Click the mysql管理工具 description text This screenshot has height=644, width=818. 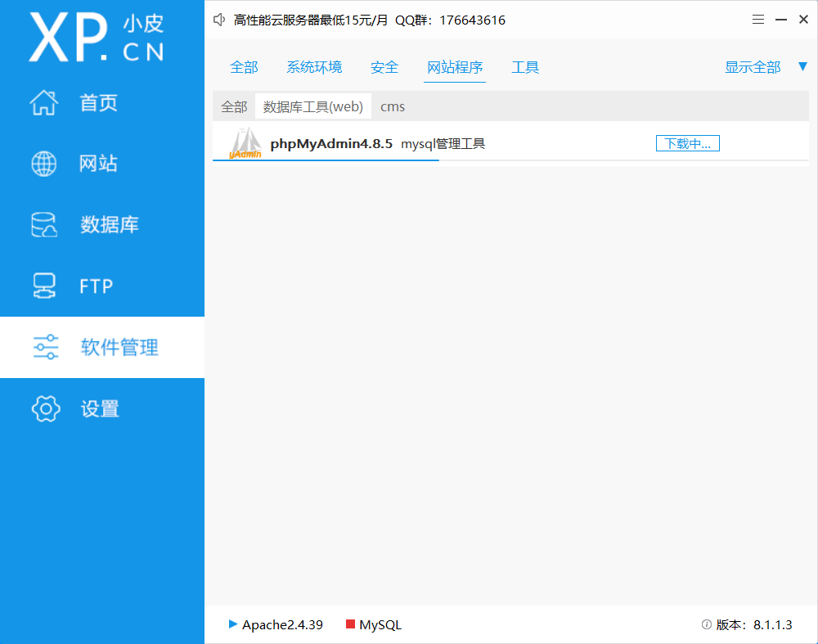pyautogui.click(x=443, y=143)
